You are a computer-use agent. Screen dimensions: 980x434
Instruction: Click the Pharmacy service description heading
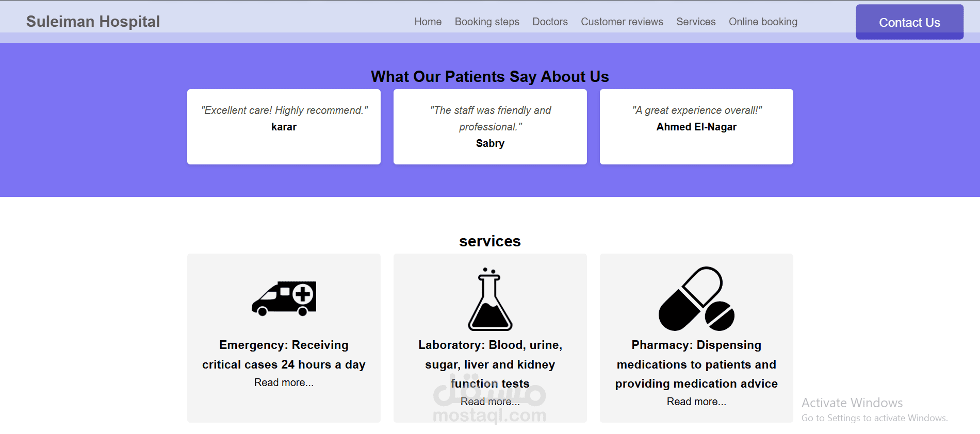point(696,364)
